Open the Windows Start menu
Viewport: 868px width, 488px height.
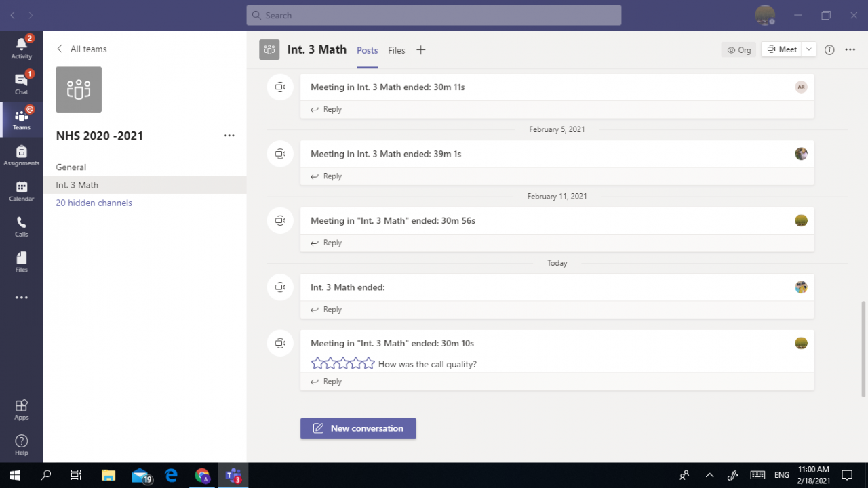(15, 475)
